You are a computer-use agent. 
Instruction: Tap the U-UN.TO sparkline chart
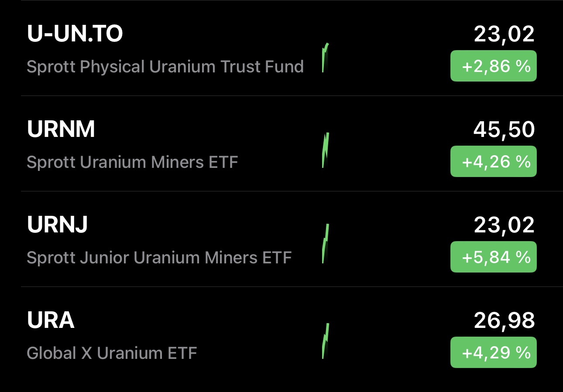pyautogui.click(x=325, y=58)
